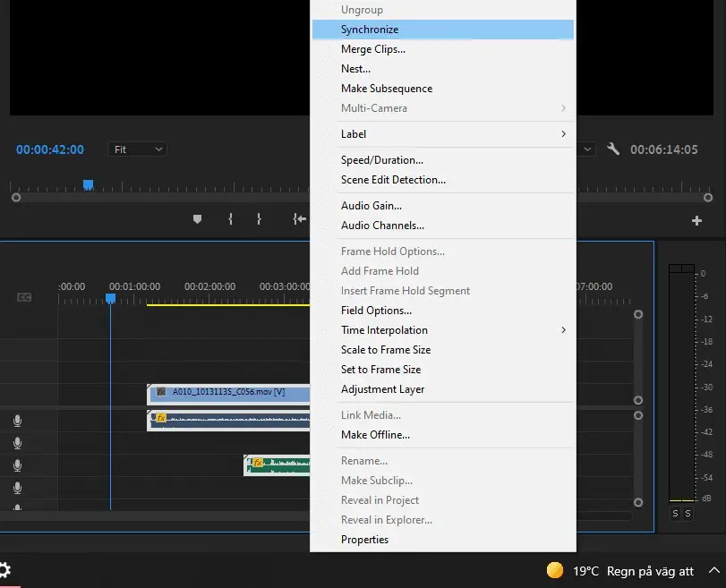This screenshot has width=726, height=588.
Task: Select Field Options... menu entry
Action: pyautogui.click(x=443, y=311)
